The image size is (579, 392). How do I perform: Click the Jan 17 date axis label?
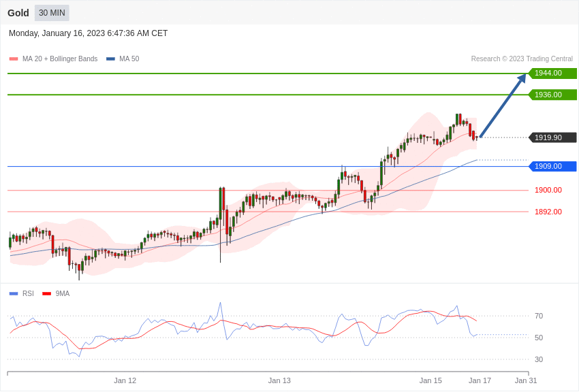pyautogui.click(x=480, y=380)
